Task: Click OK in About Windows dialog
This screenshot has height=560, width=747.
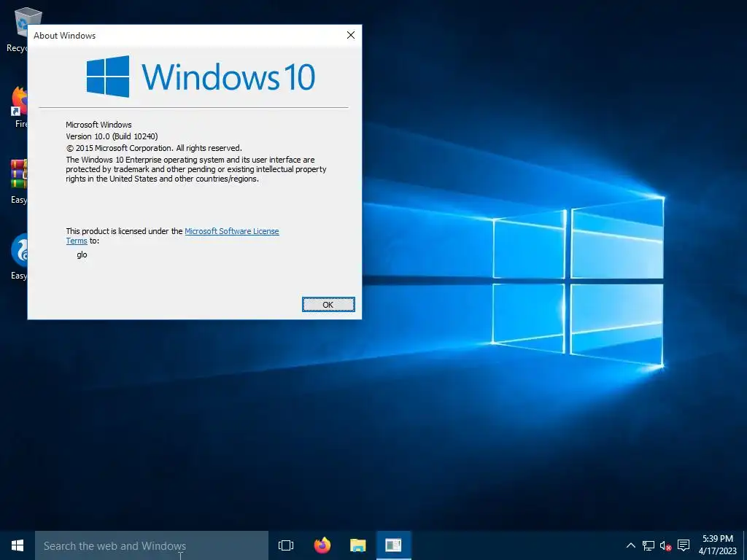Action: click(x=328, y=304)
